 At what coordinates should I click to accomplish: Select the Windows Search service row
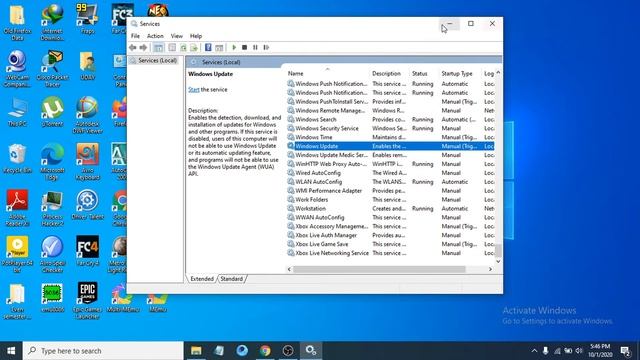(x=390, y=120)
